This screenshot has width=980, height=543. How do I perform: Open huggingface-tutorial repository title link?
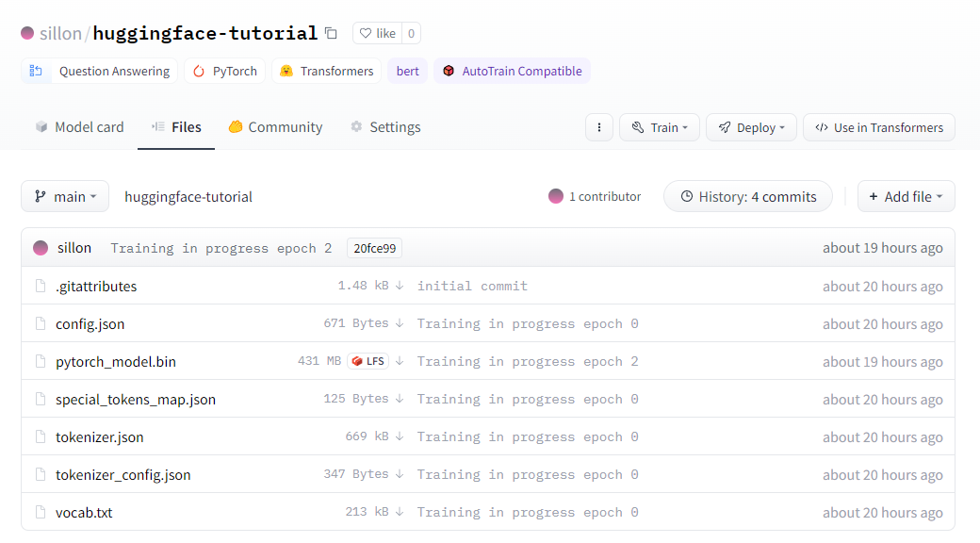coord(205,33)
